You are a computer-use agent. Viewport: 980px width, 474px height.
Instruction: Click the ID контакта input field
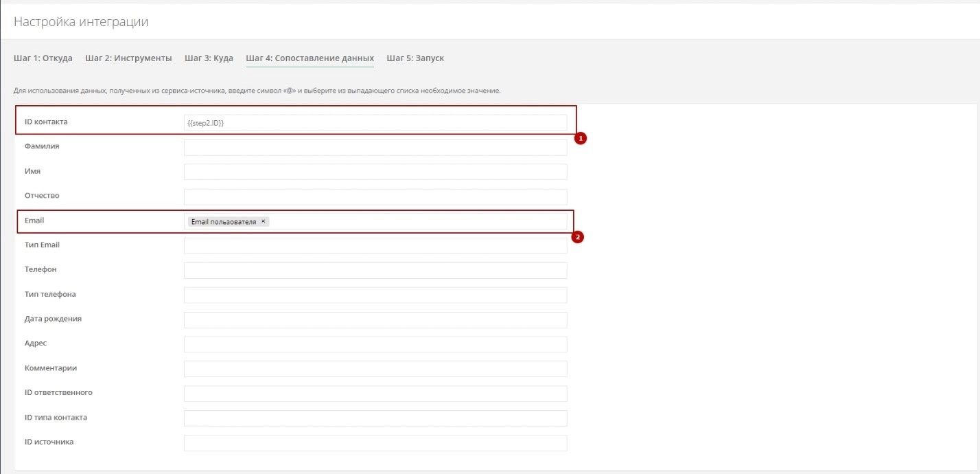click(x=375, y=123)
